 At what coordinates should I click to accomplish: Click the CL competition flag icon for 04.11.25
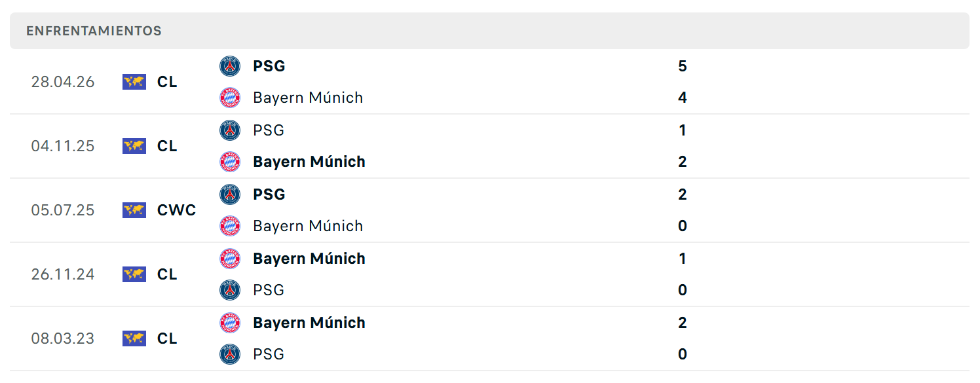(134, 146)
